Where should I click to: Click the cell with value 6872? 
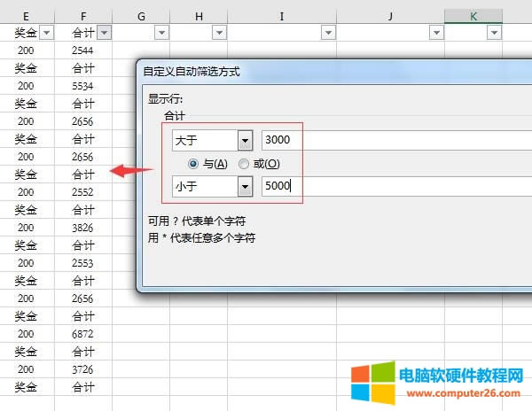coord(82,334)
